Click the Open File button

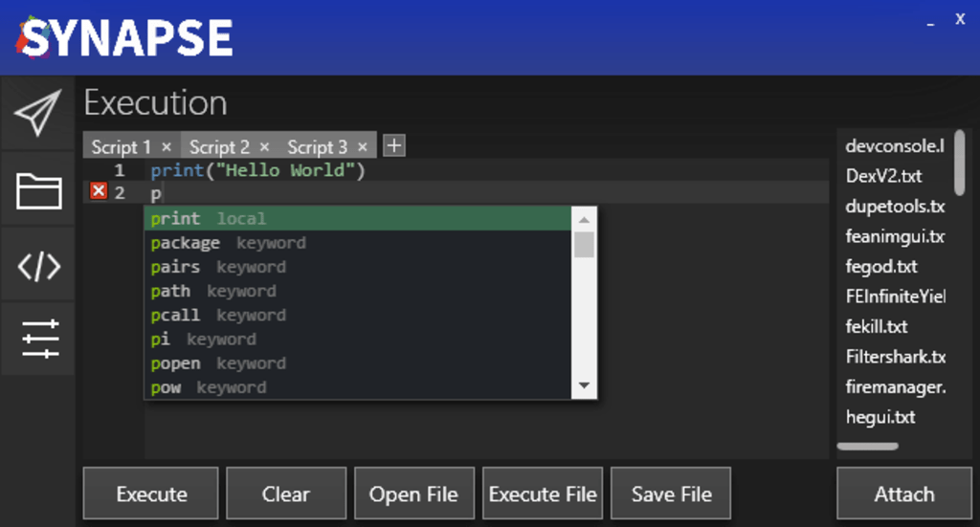point(413,494)
